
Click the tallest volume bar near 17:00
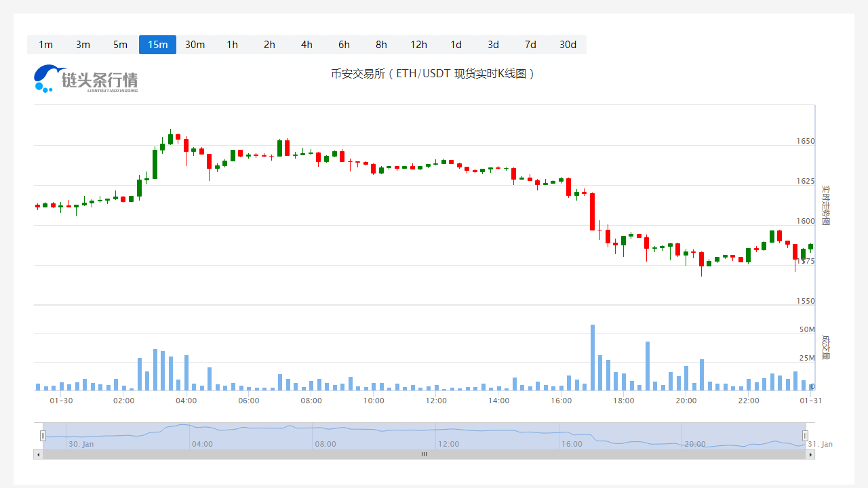[592, 358]
